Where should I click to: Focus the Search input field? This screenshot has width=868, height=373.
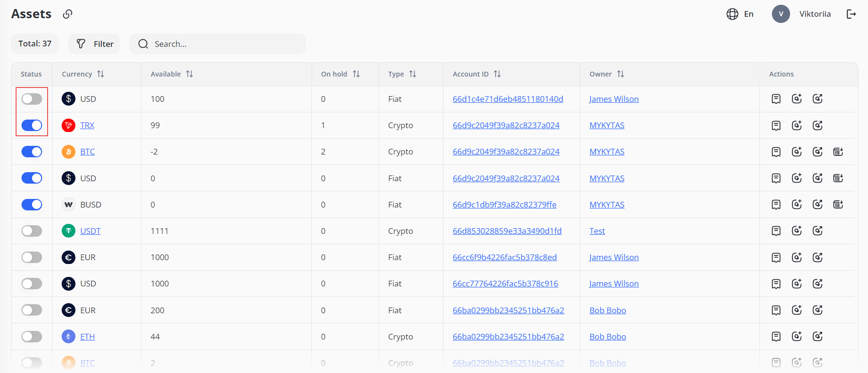coord(217,44)
